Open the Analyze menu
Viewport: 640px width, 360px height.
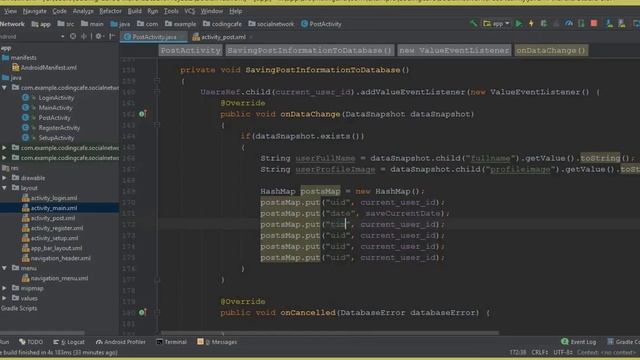(x=83, y=11)
